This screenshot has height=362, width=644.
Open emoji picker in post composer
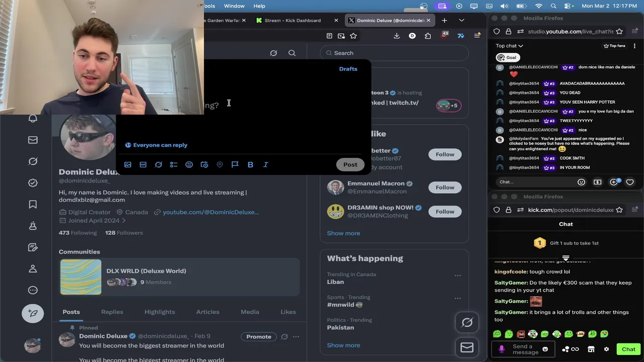tap(189, 164)
